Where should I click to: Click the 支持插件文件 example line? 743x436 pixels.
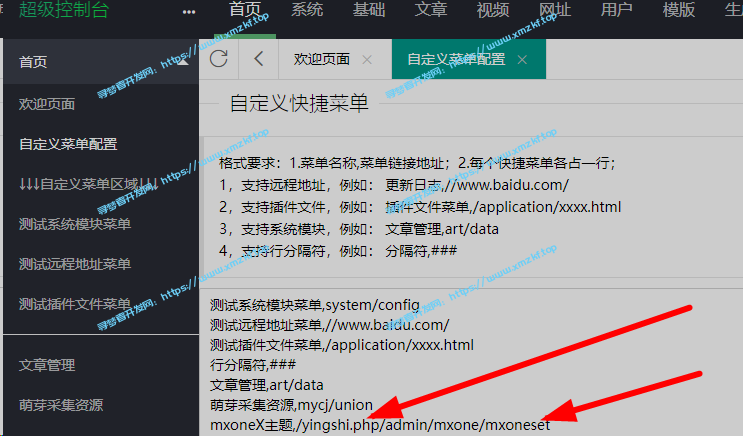[420, 207]
